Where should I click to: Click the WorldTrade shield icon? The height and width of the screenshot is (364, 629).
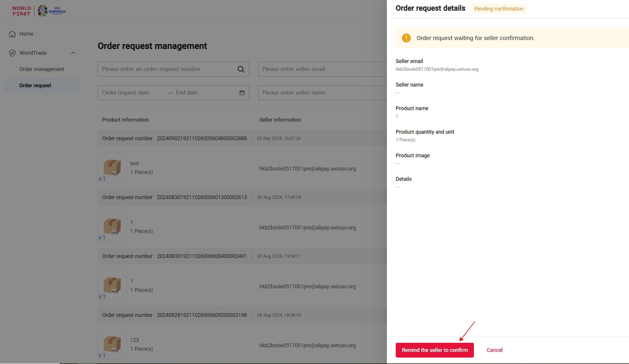12,53
